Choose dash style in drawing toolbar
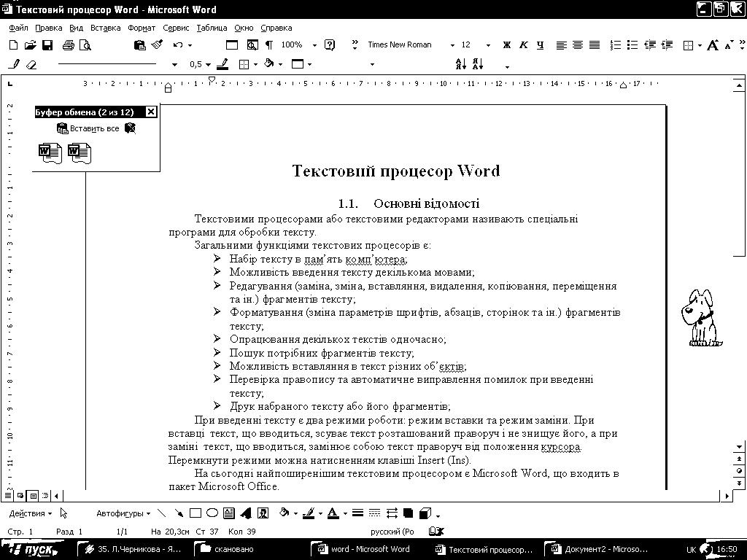The image size is (747, 560). point(375,513)
